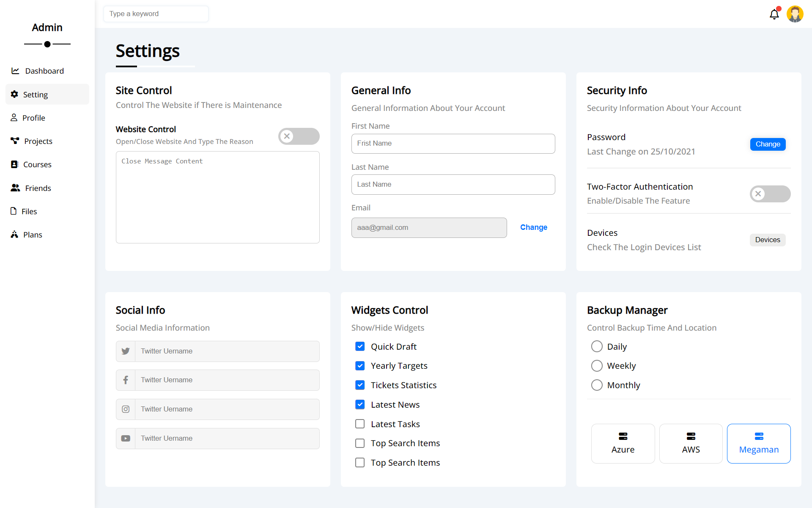Click Change next to the email field

coord(533,227)
